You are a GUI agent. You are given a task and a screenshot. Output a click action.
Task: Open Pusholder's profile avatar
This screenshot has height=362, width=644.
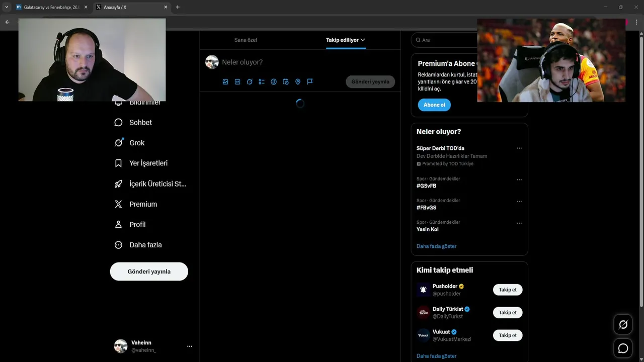(423, 290)
